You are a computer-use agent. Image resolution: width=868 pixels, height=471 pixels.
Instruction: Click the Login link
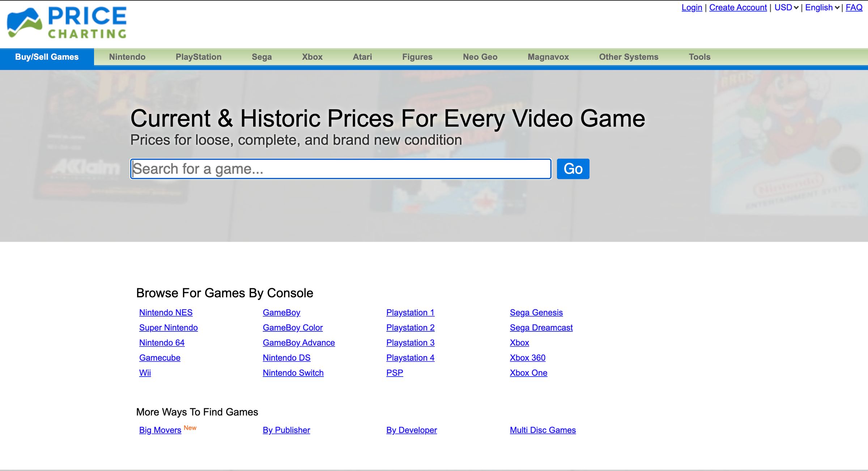(692, 7)
